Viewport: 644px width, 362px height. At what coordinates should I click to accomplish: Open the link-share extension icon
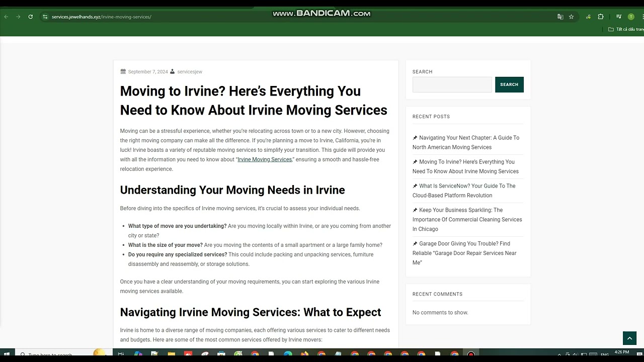click(588, 17)
